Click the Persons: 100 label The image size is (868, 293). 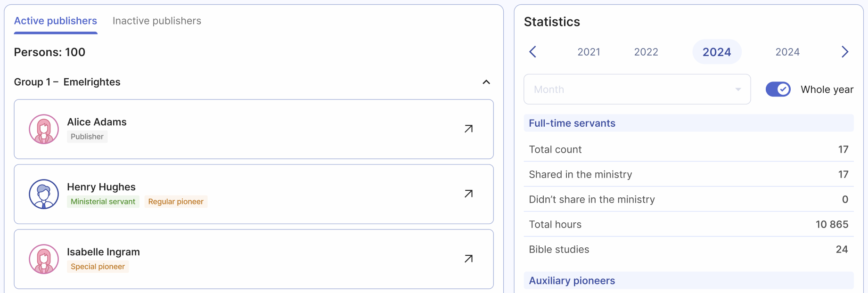pyautogui.click(x=49, y=52)
